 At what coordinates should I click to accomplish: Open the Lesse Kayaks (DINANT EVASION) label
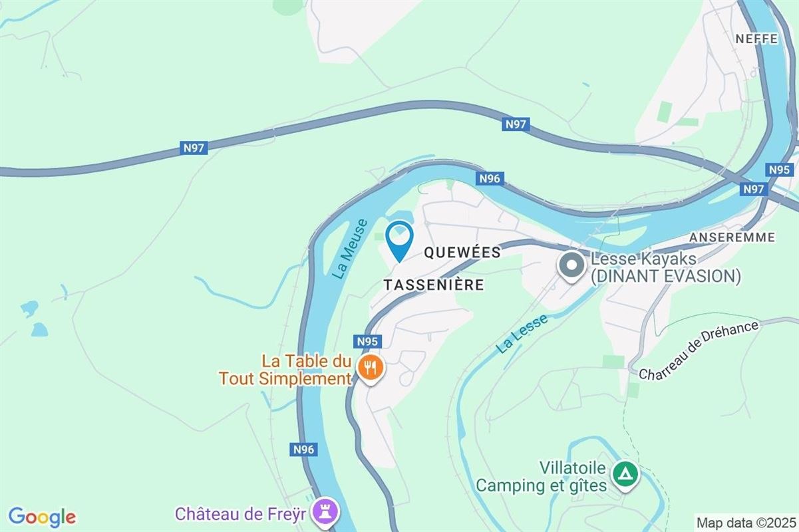(x=666, y=267)
